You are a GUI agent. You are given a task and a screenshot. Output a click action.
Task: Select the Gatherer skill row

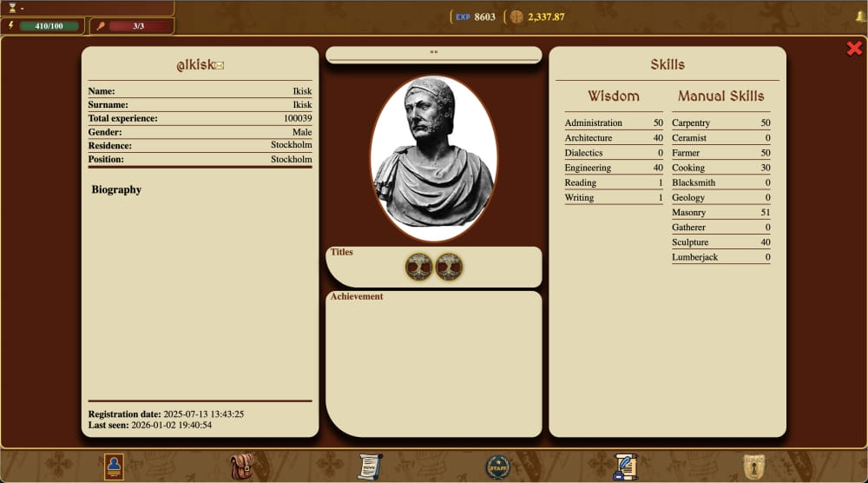coord(720,227)
